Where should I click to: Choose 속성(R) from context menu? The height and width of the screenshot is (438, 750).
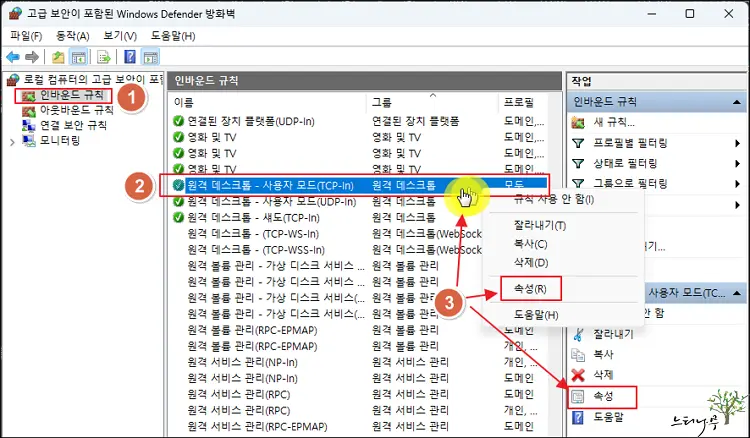530,289
